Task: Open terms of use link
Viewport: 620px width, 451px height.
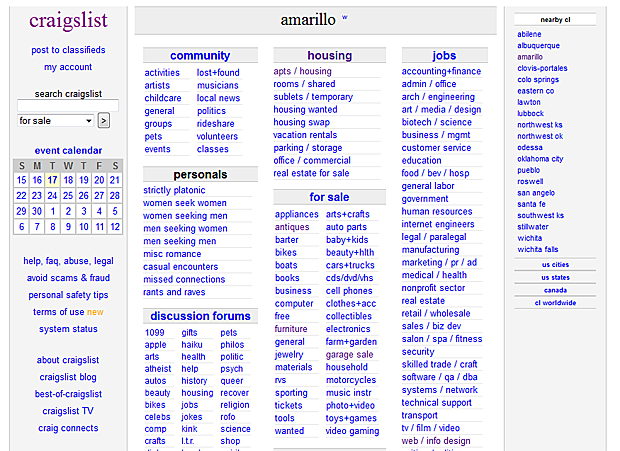Action: click(59, 312)
